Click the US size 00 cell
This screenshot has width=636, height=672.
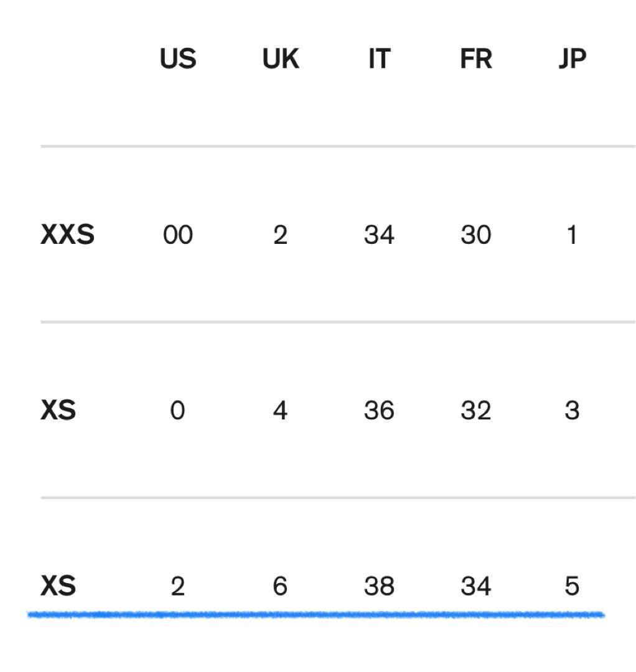point(178,235)
